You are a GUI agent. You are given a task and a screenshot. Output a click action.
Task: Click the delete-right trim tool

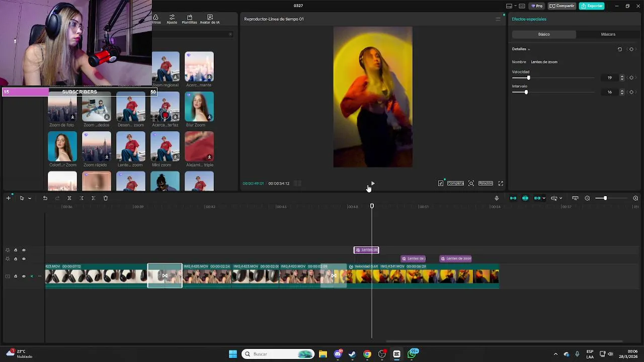click(93, 198)
